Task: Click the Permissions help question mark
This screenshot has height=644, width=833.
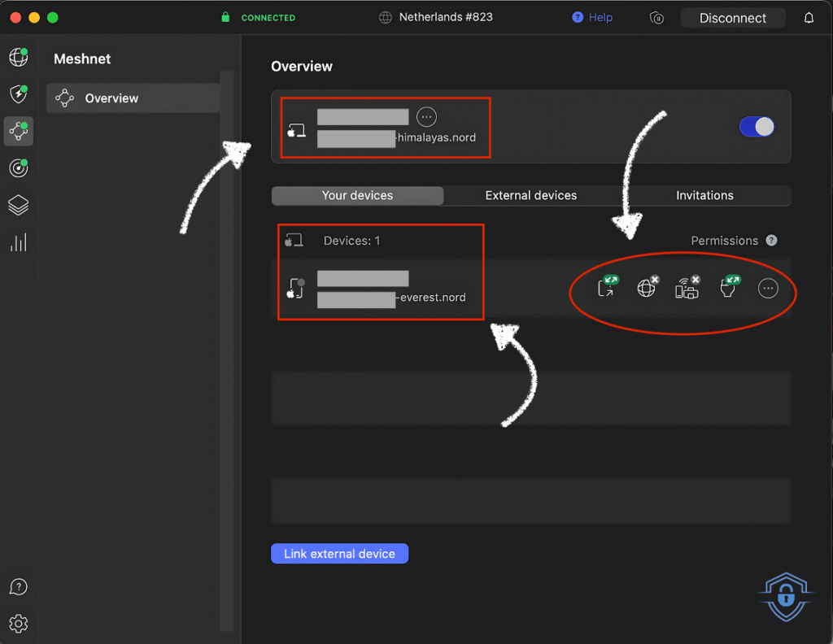Action: tap(771, 241)
